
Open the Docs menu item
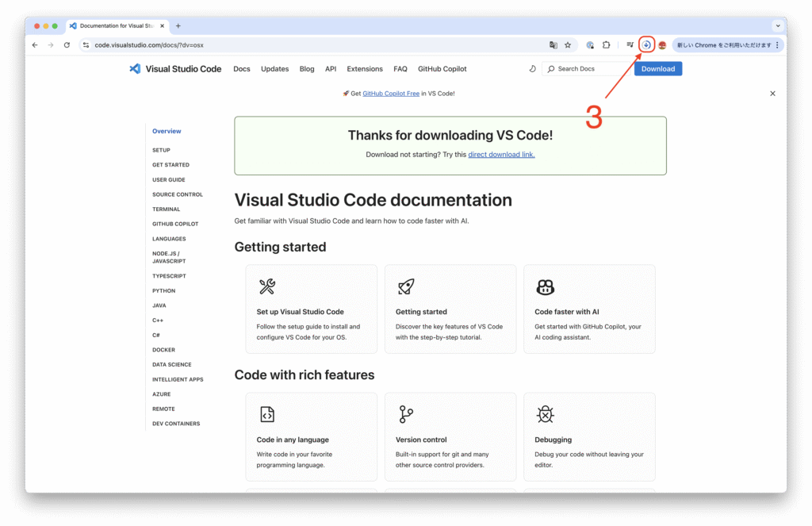point(242,69)
